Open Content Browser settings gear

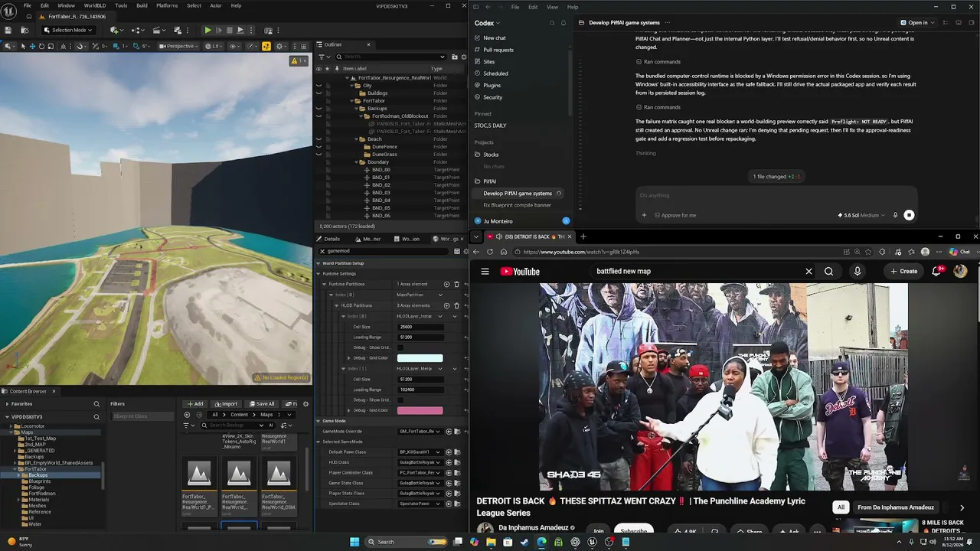pos(306,403)
